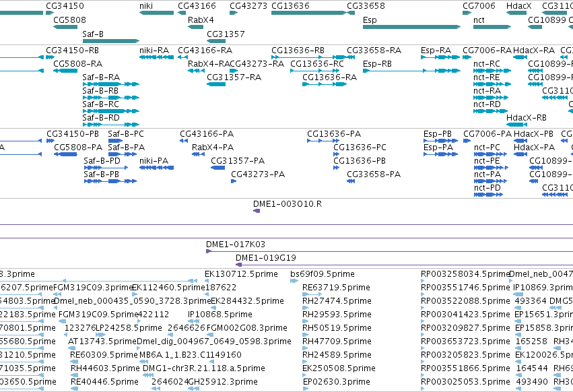
Task: Click EST EK250508.5prime label
Action: 339,368
